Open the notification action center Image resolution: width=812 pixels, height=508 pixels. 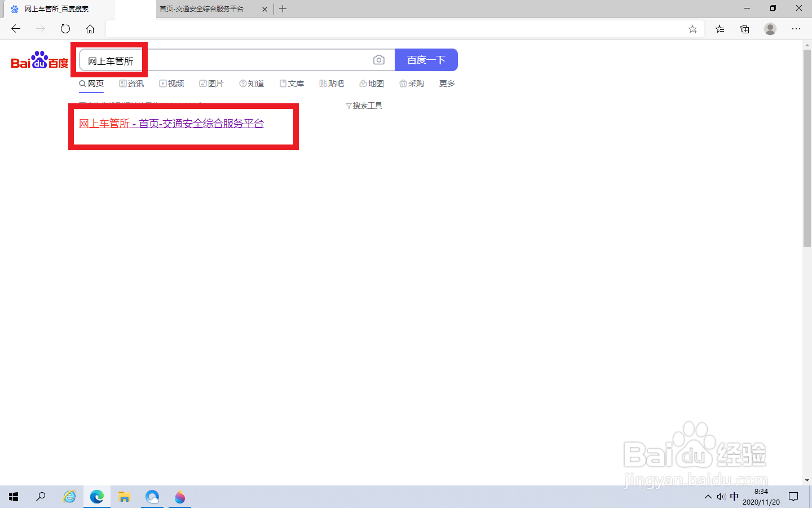coord(793,497)
